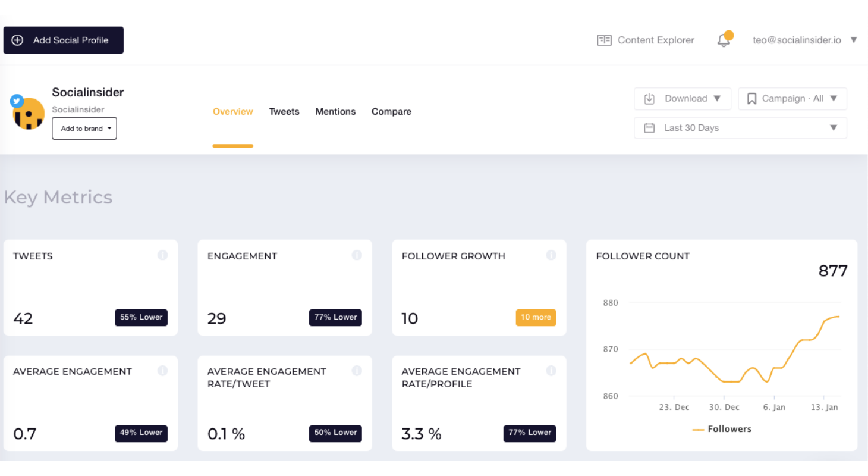Click the FOLLOWER COUNT card title
The width and height of the screenshot is (868, 476).
point(643,256)
